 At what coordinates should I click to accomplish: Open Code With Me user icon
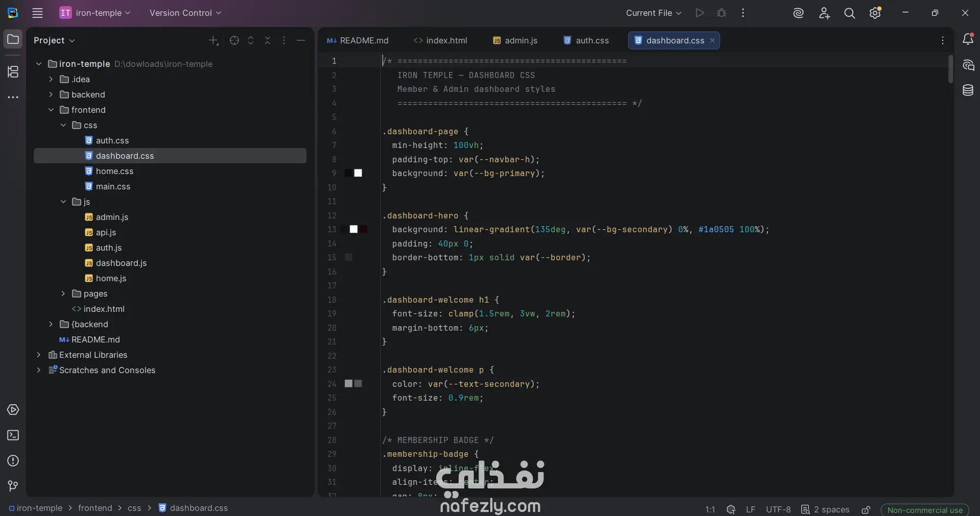click(x=824, y=13)
